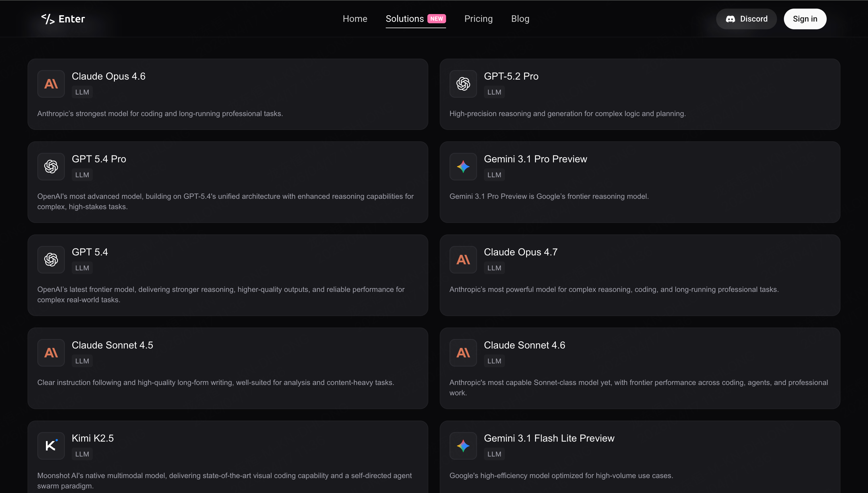Open the Claude Sonnet 4.6 title
This screenshot has height=493, width=868.
(524, 345)
